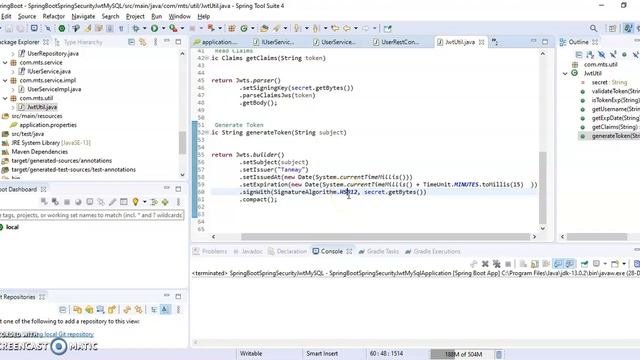
Task: Click the New Java Package icon in toolbar
Action: 232,28
